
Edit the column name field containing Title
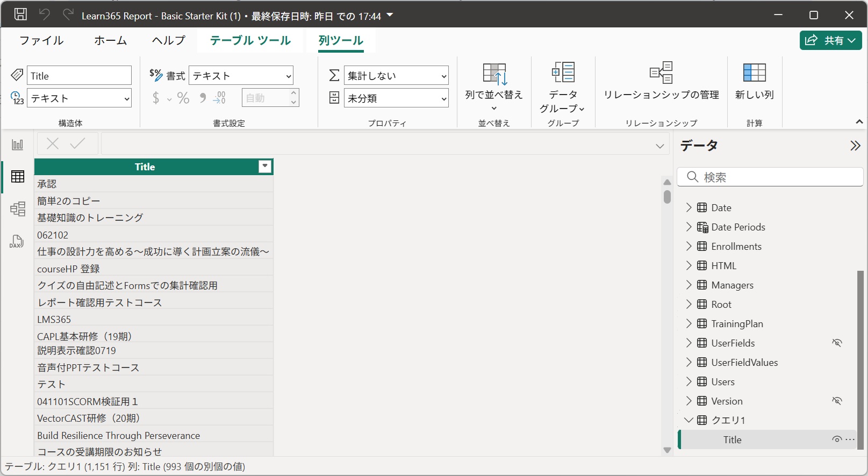(80, 76)
